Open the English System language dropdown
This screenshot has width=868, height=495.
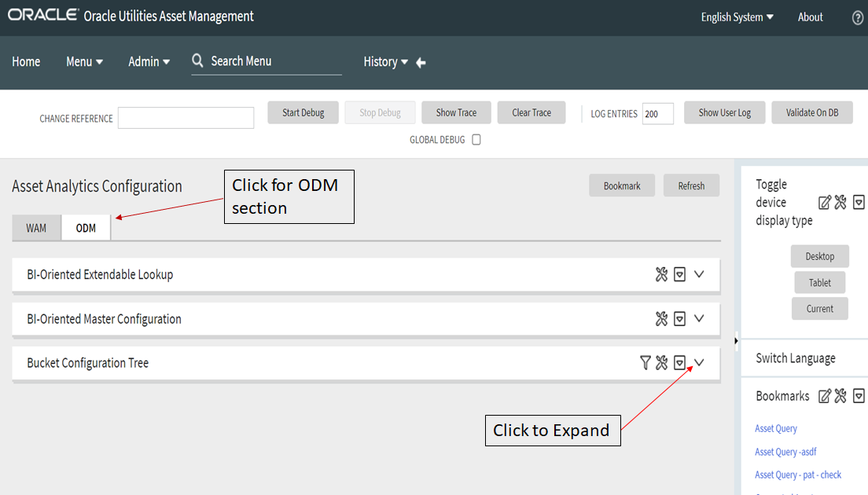[736, 16]
